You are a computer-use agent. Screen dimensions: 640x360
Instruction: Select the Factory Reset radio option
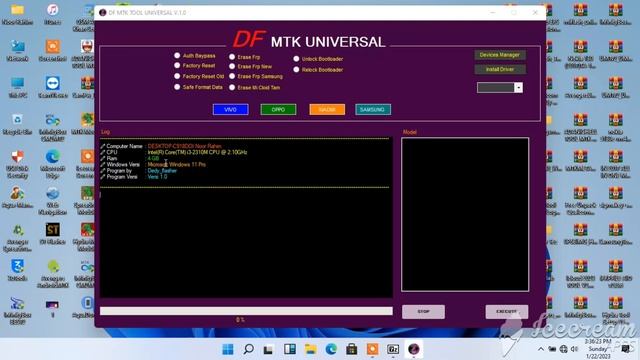(x=177, y=65)
